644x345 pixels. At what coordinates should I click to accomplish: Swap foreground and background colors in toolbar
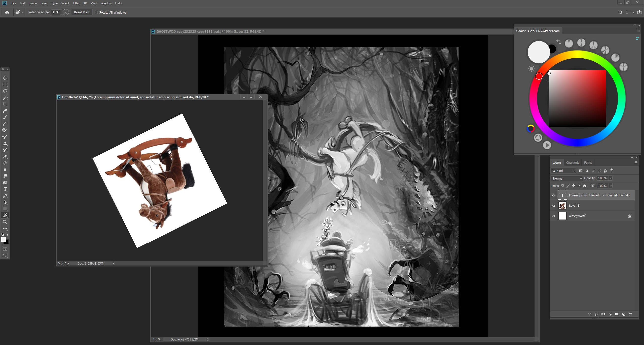(7, 234)
